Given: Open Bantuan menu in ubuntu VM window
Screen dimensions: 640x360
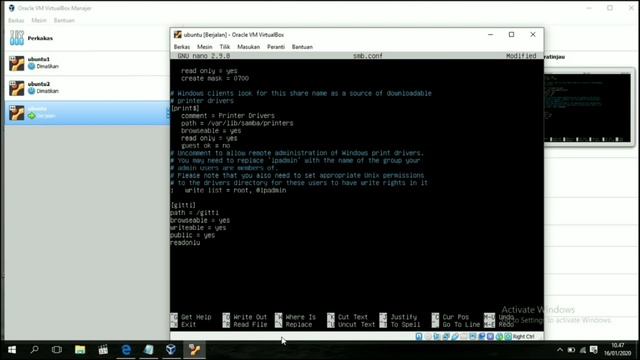Looking at the screenshot, I should pos(302,47).
